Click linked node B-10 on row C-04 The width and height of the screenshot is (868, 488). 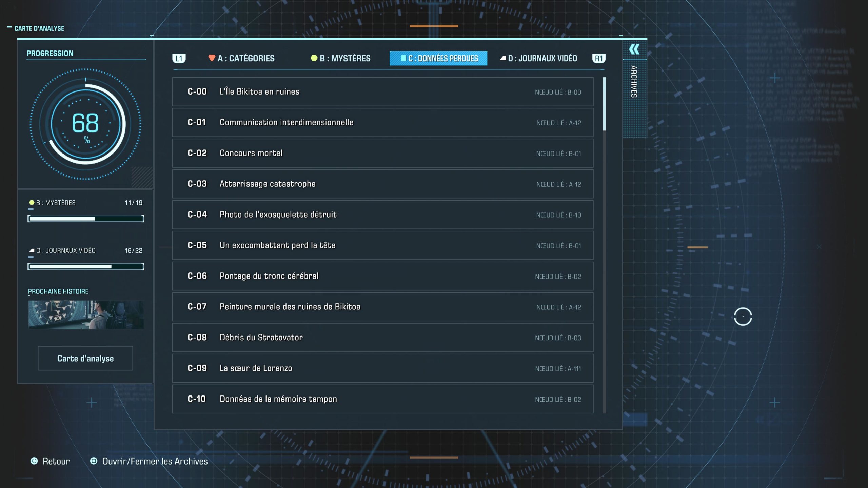click(x=559, y=215)
